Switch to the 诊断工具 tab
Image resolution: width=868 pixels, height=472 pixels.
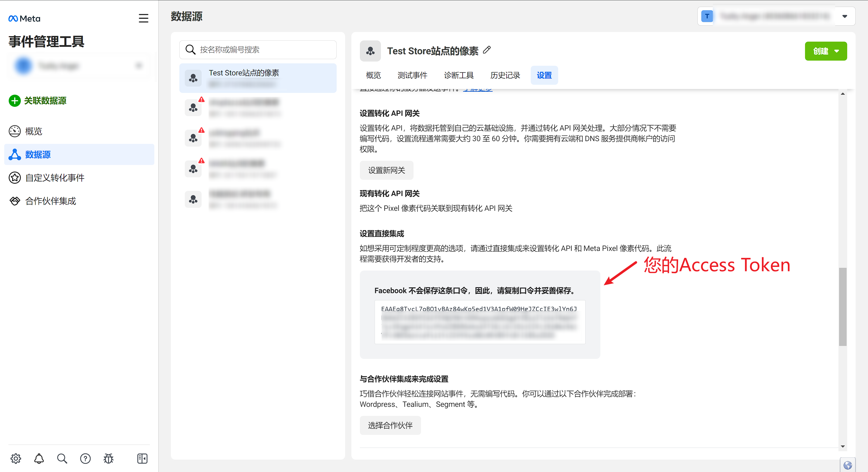point(459,75)
